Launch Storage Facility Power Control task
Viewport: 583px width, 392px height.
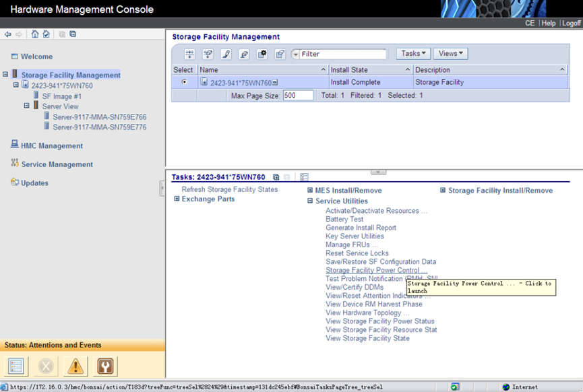(376, 270)
